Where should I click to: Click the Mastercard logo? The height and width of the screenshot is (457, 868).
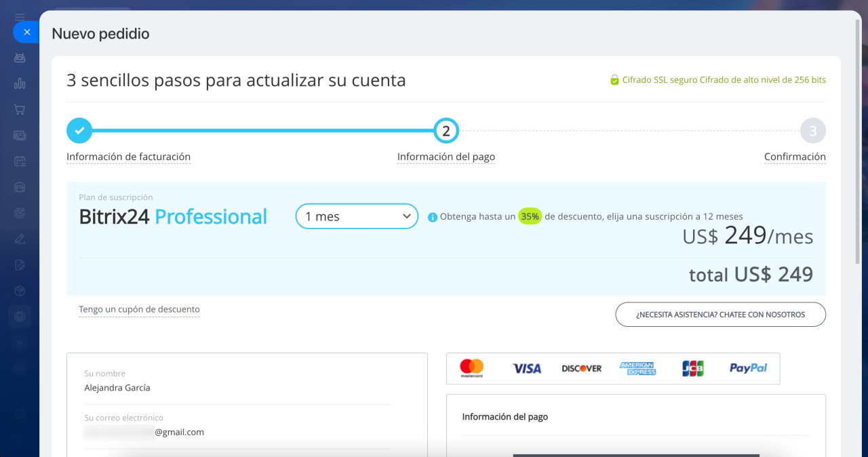pos(471,368)
